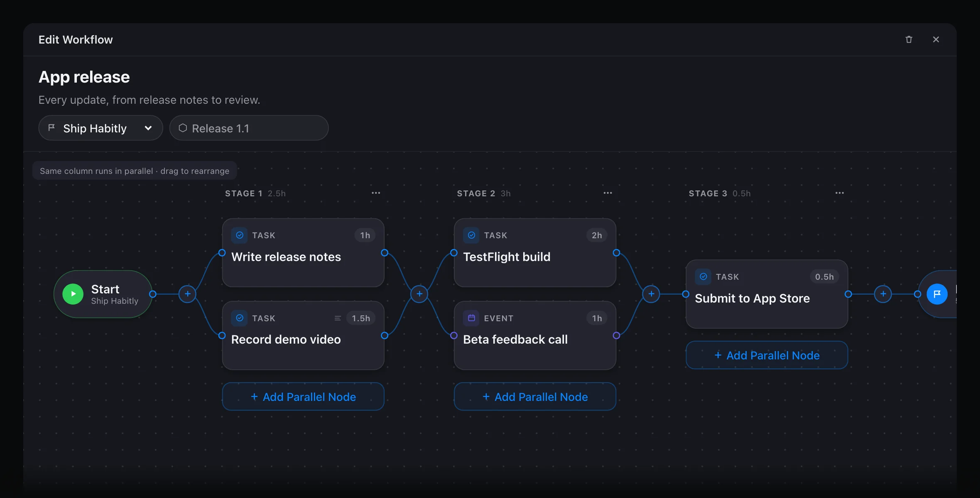Viewport: 980px width, 498px height.
Task: Click 0.5h duration badge on Submit to App Store
Action: (824, 277)
